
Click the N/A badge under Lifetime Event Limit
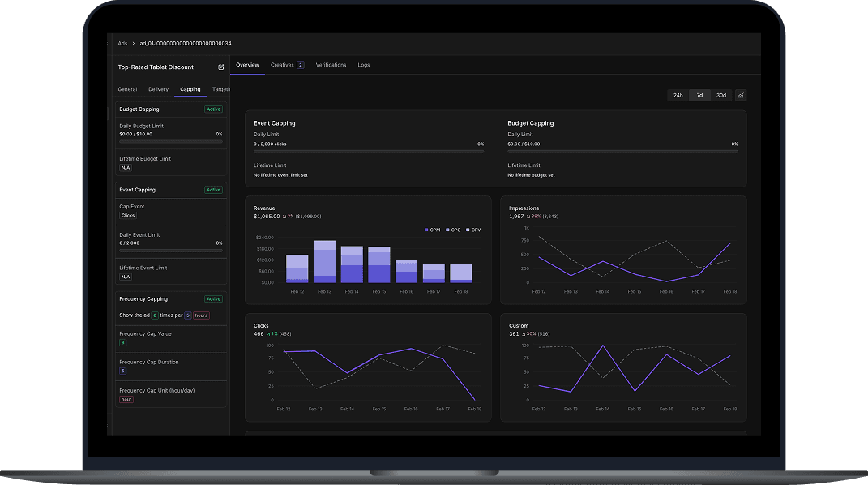(126, 277)
